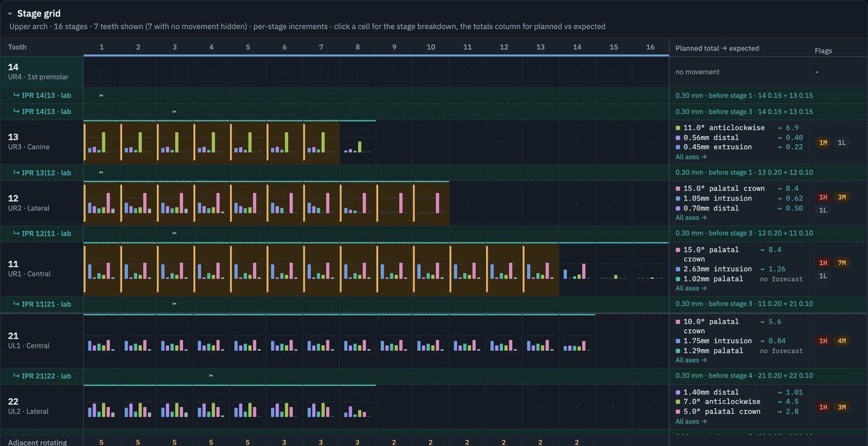Select the 7M flag badge for tooth 11
The image size is (868, 446).
pyautogui.click(x=841, y=263)
